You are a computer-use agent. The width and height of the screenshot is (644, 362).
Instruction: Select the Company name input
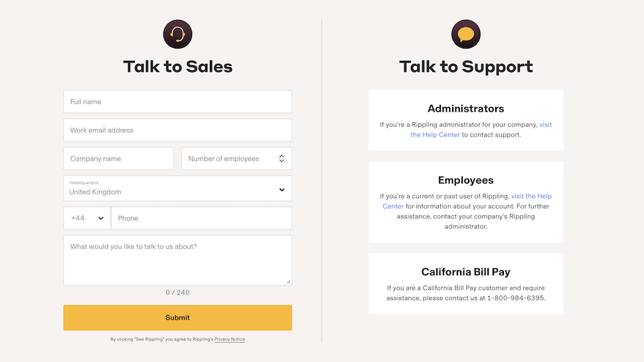coord(118,159)
